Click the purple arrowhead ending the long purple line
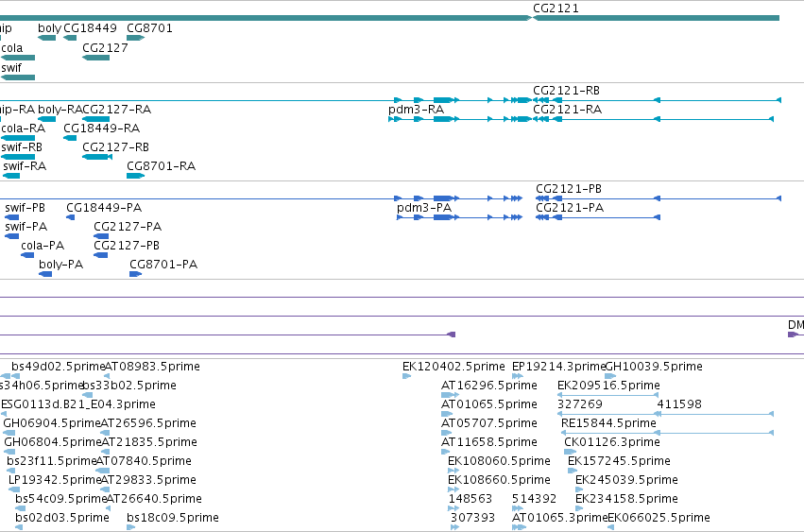804x532 pixels. pyautogui.click(x=452, y=335)
